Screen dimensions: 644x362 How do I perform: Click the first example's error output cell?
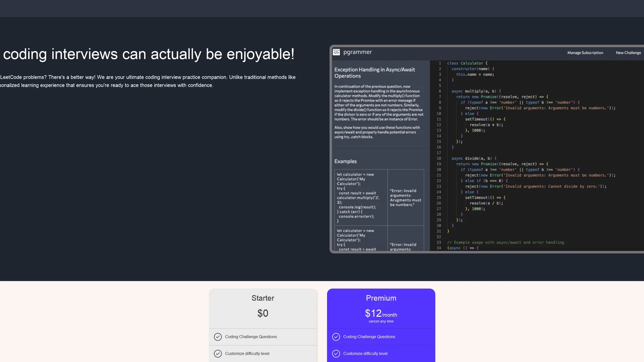(406, 197)
